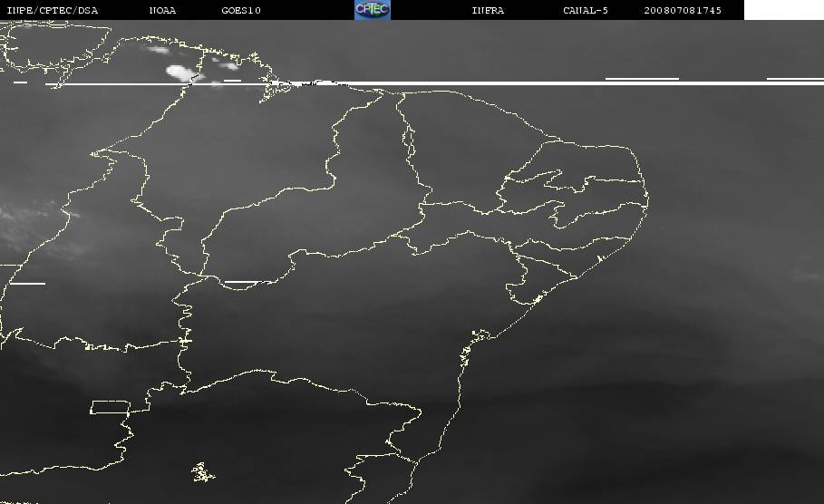The height and width of the screenshot is (504, 824).
Task: Click the CPTEC logo in the header
Action: (x=372, y=10)
